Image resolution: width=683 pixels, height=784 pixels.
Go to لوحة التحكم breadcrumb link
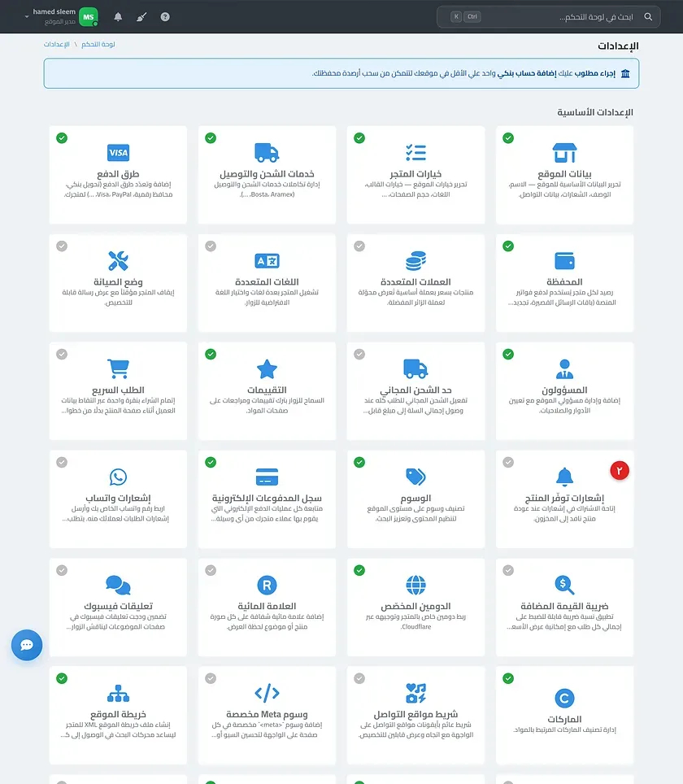point(98,45)
